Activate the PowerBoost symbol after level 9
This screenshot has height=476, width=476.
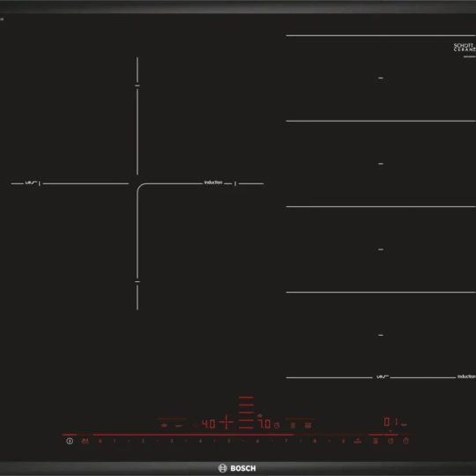358,441
